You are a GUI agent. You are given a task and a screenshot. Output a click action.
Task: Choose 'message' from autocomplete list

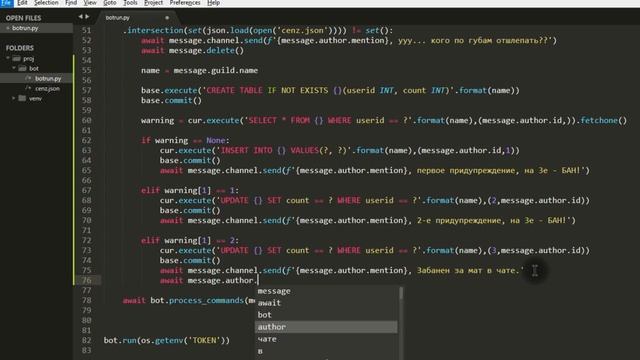(x=326, y=291)
